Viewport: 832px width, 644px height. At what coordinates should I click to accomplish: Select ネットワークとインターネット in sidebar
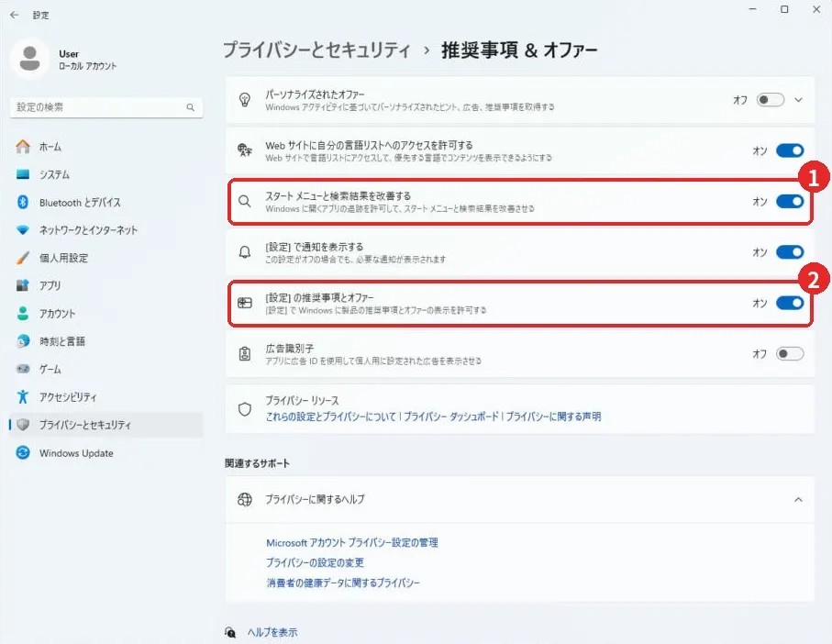88,230
